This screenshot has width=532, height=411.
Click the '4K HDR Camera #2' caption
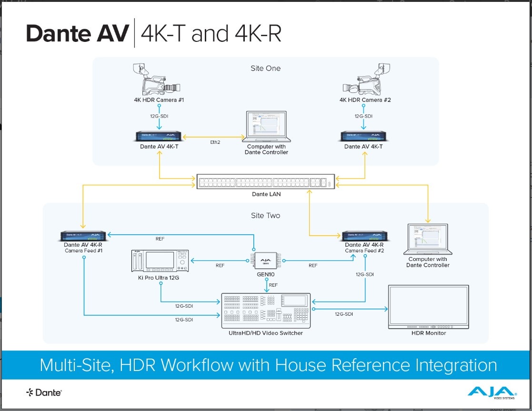365,100
